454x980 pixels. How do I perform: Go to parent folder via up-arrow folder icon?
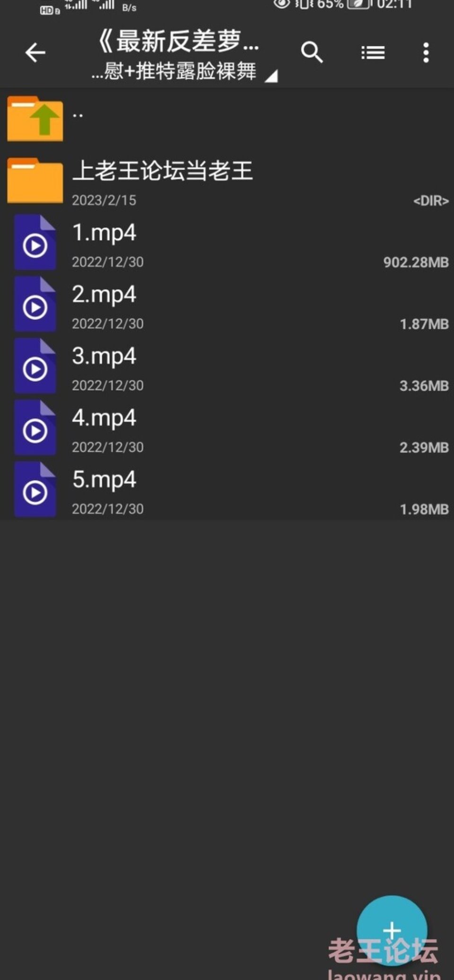(x=35, y=119)
